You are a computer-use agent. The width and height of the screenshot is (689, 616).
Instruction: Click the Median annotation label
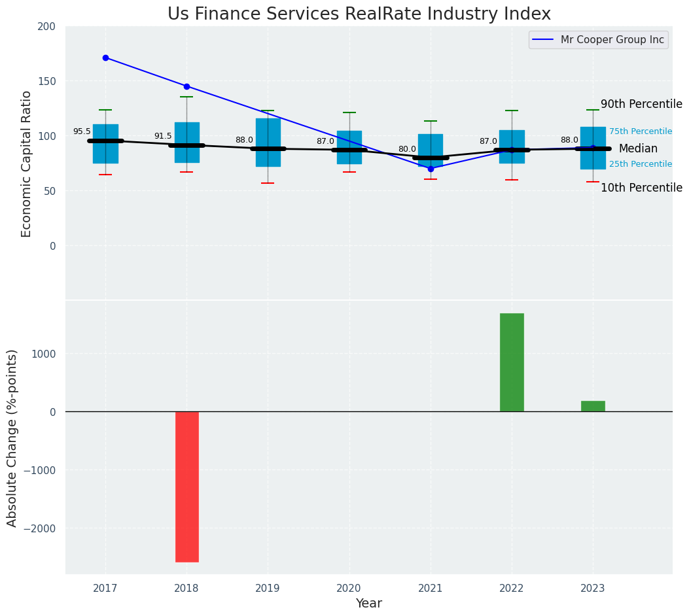tap(639, 149)
